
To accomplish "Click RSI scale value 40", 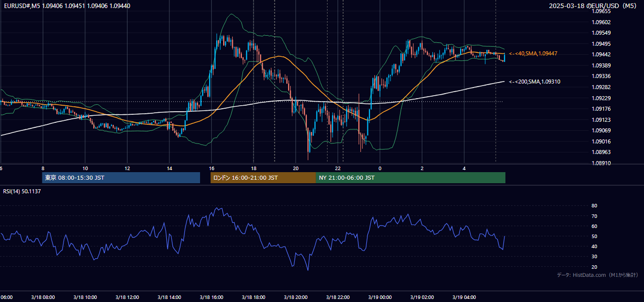I will (x=594, y=246).
